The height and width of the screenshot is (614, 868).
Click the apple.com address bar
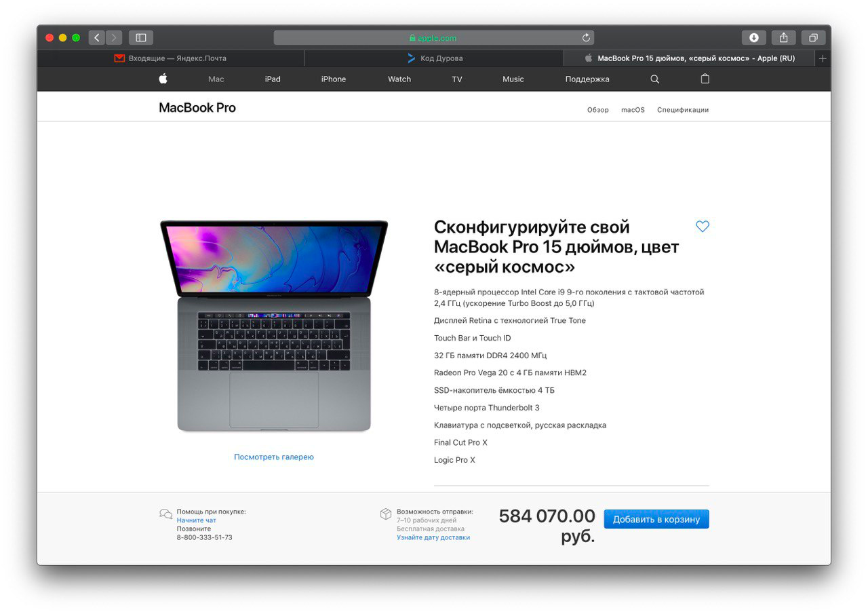pos(434,38)
